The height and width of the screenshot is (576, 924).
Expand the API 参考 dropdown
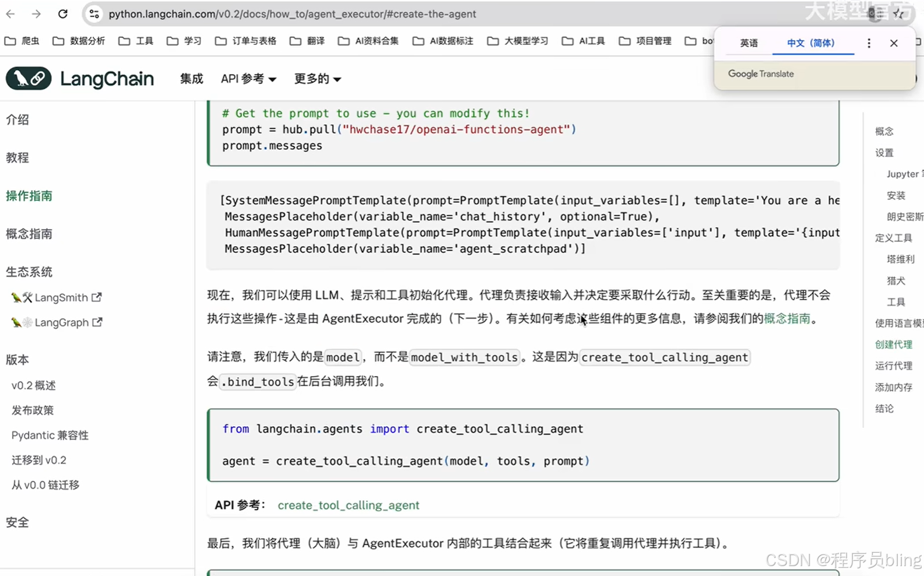click(x=248, y=79)
